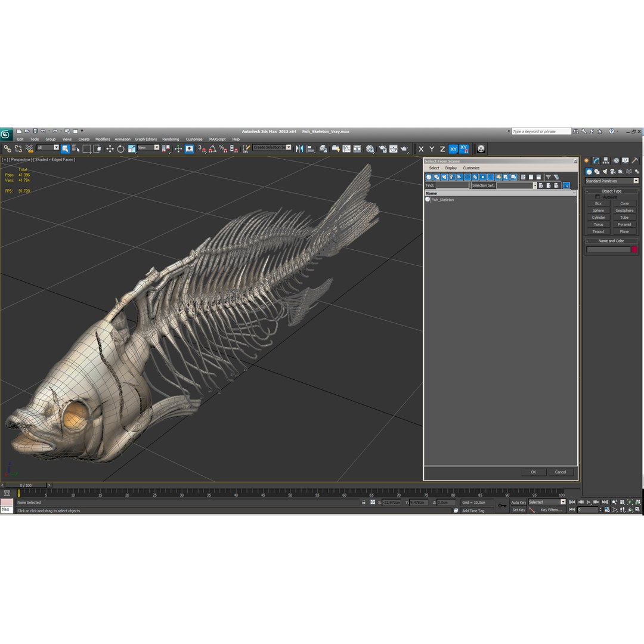
Task: Open the Customize menu in Select From Scene
Action: coord(471,168)
